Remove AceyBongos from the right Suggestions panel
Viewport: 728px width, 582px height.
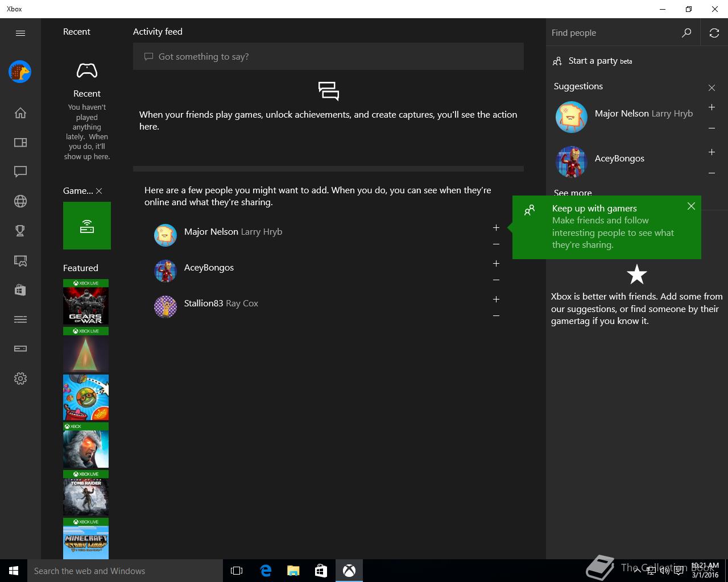click(712, 173)
